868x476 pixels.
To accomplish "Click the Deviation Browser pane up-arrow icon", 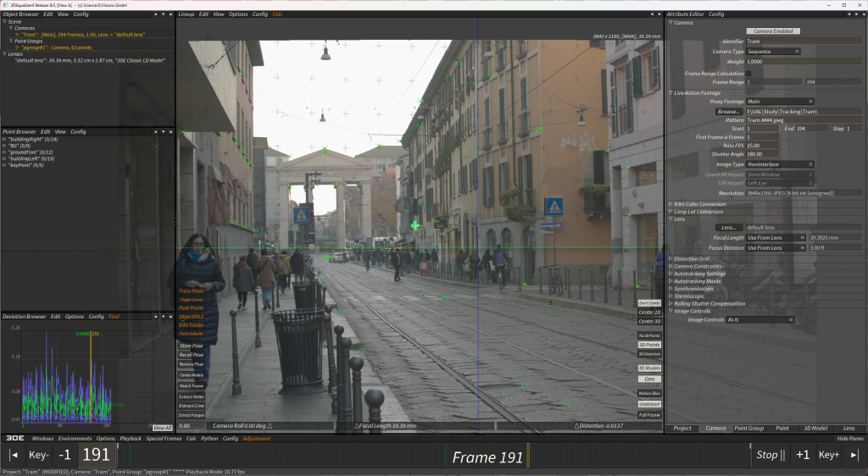I will [156, 317].
